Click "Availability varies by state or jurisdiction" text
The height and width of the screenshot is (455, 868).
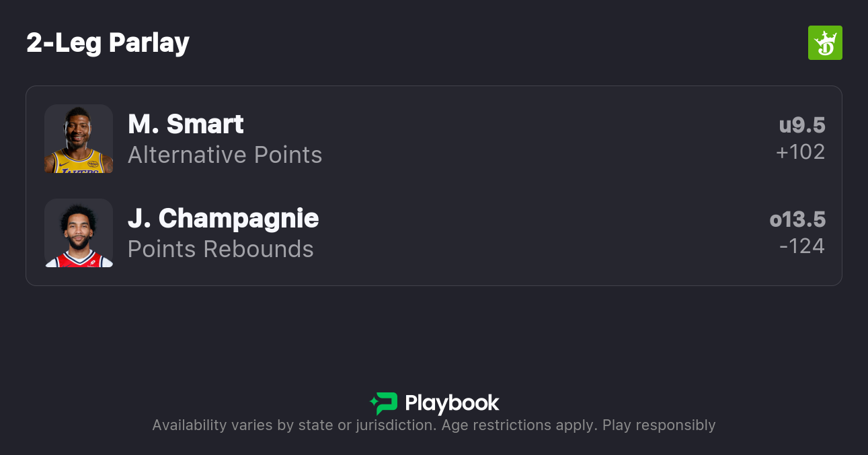click(x=293, y=425)
